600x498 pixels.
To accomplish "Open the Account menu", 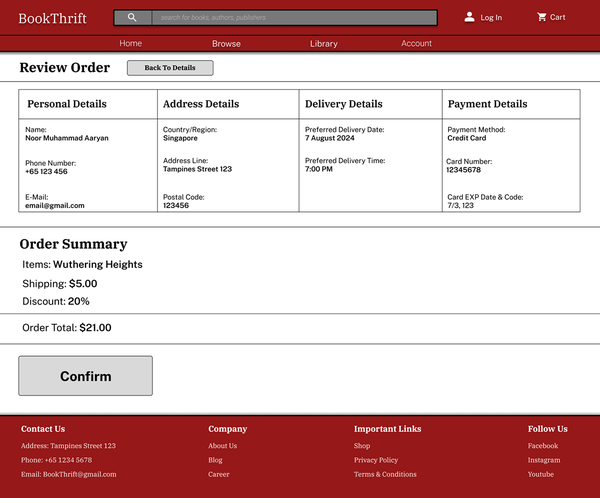I will click(416, 44).
